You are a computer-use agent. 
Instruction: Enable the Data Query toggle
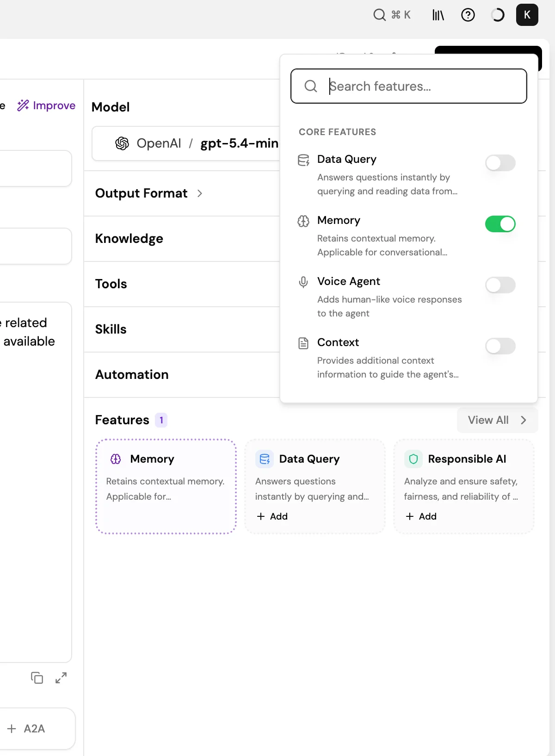(x=500, y=163)
